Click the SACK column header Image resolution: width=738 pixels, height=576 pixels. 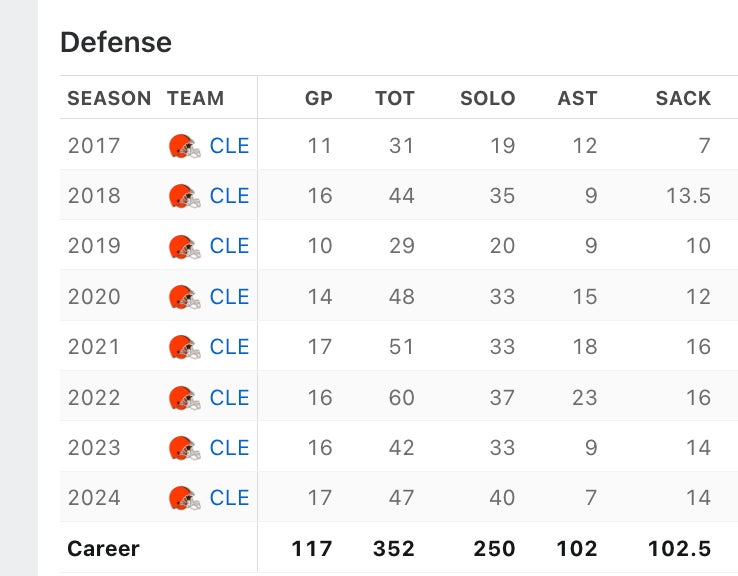[683, 98]
